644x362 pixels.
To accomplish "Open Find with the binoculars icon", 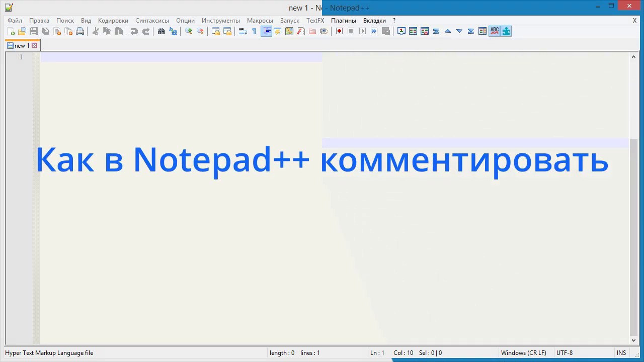I will [161, 31].
